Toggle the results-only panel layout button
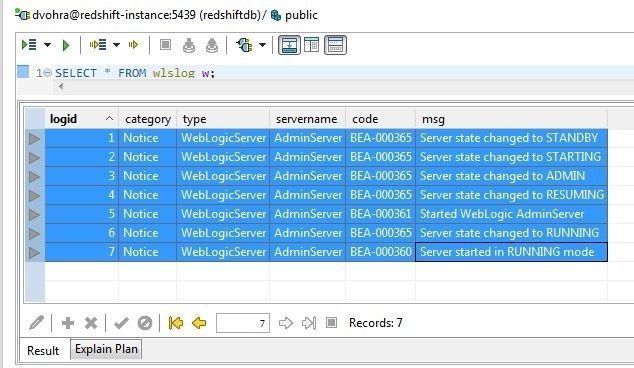The image size is (634, 368). tap(335, 44)
